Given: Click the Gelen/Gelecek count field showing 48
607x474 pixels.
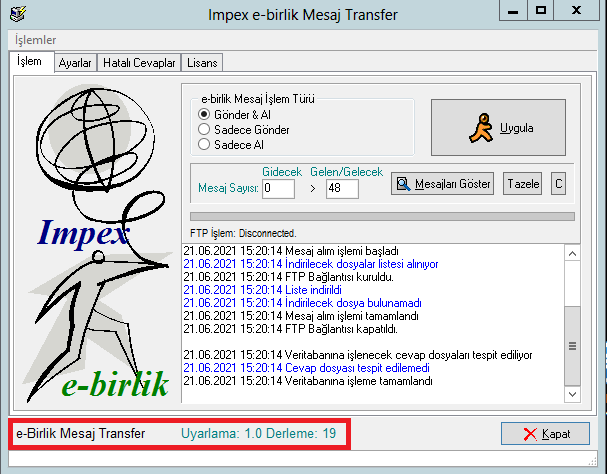Looking at the screenshot, I should point(342,189).
